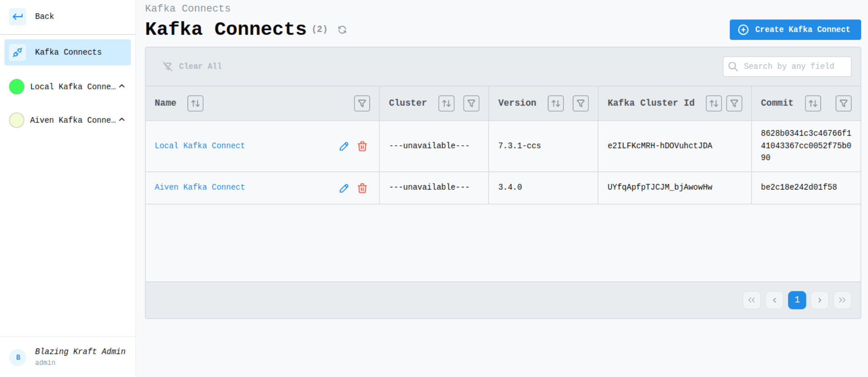
Task: Click Cluster column header label
Action: coord(407,103)
